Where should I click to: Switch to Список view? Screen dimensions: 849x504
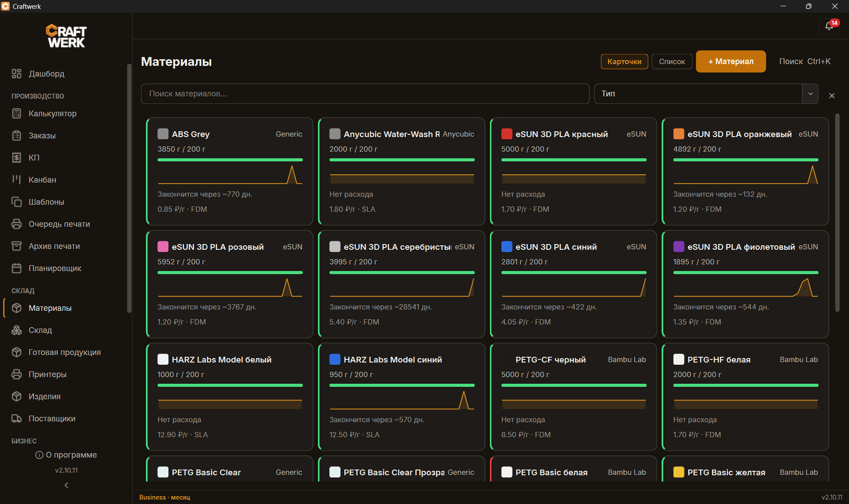point(672,61)
